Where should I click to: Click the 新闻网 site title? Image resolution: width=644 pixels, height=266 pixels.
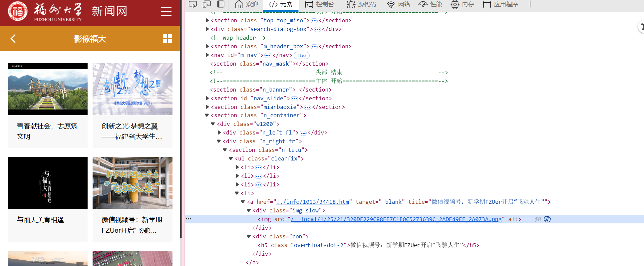pos(110,11)
